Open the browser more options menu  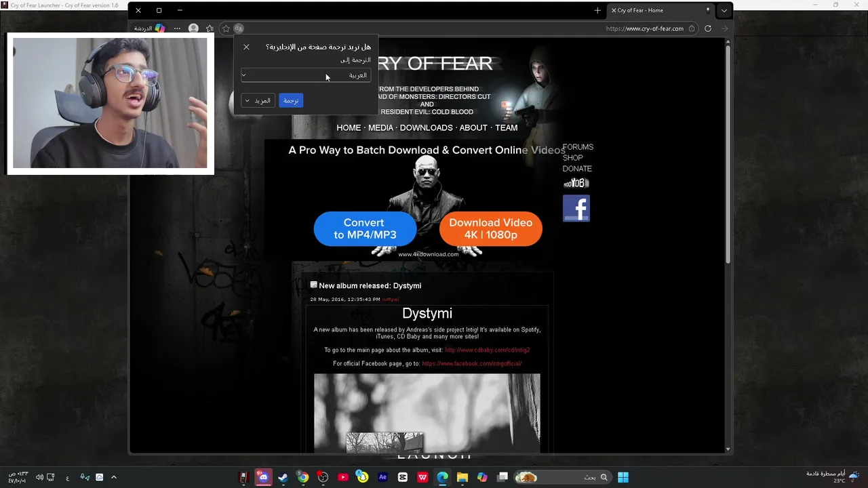click(177, 28)
